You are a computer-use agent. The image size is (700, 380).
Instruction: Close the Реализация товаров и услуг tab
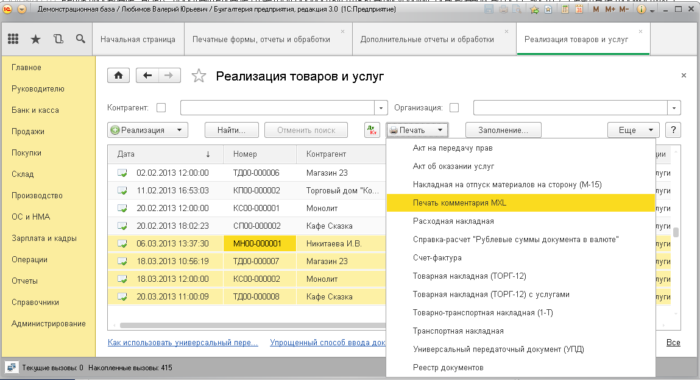(x=641, y=31)
